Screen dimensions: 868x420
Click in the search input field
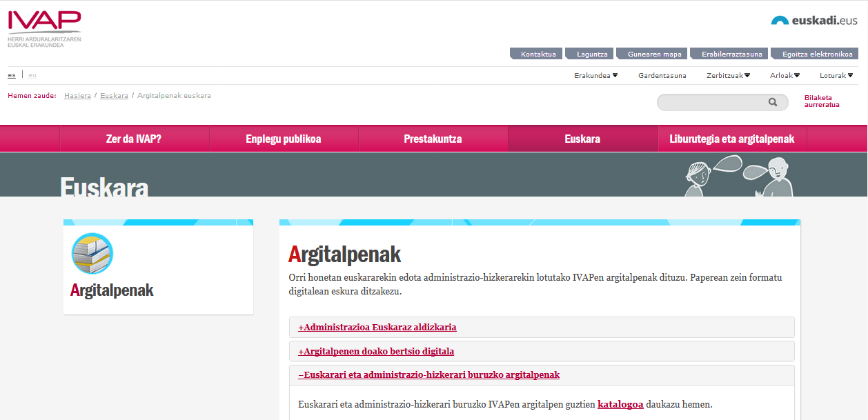click(x=711, y=103)
